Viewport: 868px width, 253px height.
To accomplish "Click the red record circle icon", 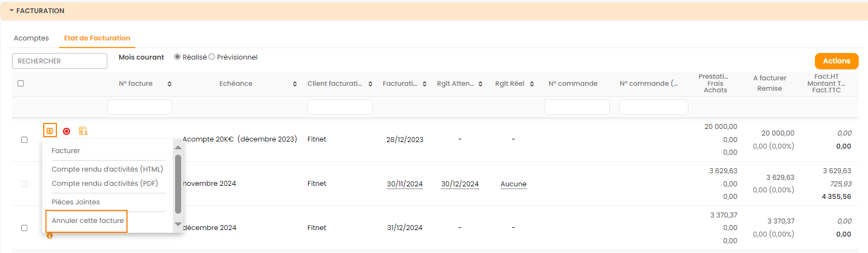I will click(67, 131).
